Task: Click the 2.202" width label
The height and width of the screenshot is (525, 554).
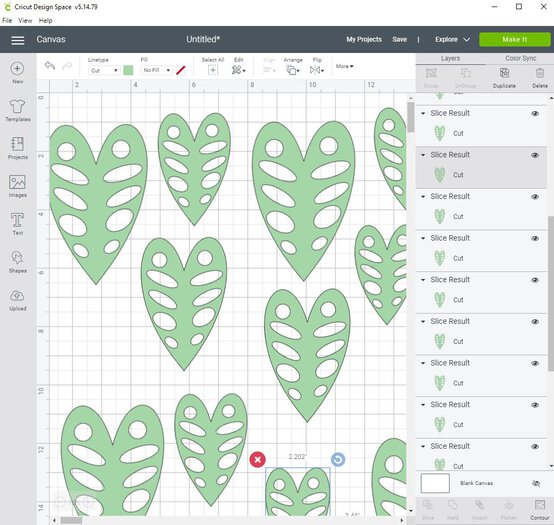Action: (x=297, y=457)
